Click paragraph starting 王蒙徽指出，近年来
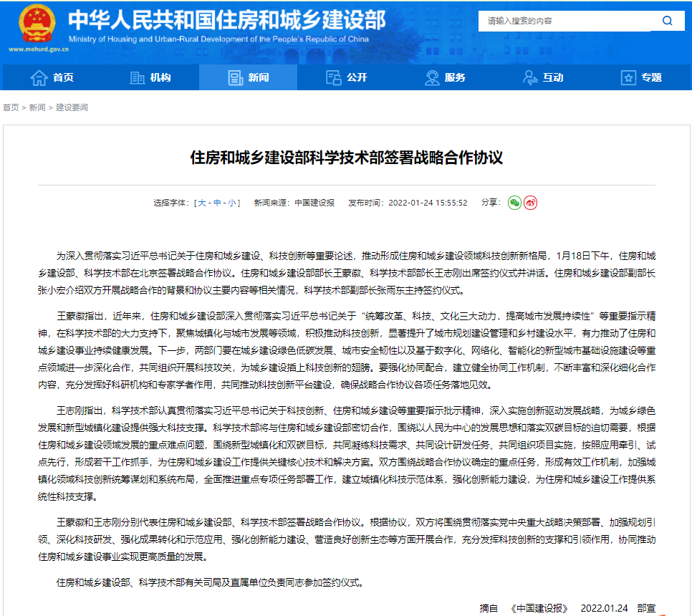 [347, 350]
